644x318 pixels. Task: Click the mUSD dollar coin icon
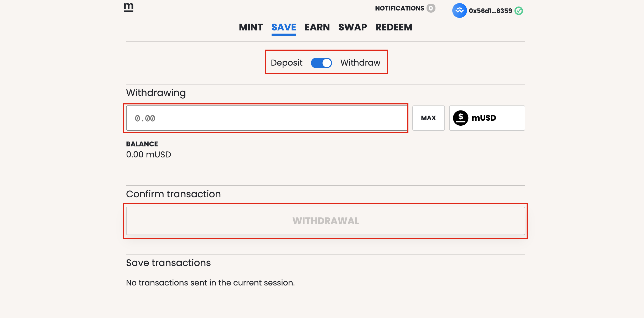(461, 118)
